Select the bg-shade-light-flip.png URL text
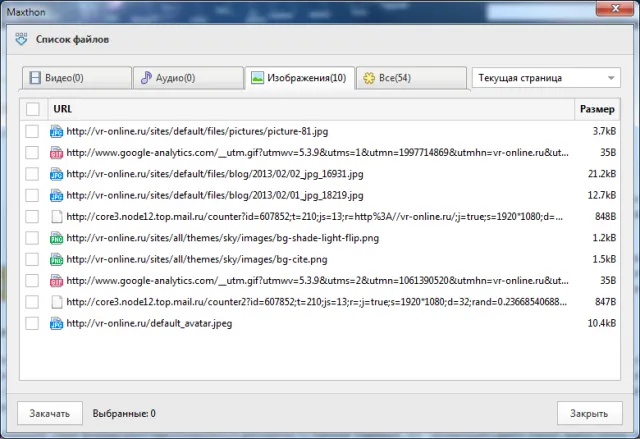Screen dimensions: 640x439 222,238
